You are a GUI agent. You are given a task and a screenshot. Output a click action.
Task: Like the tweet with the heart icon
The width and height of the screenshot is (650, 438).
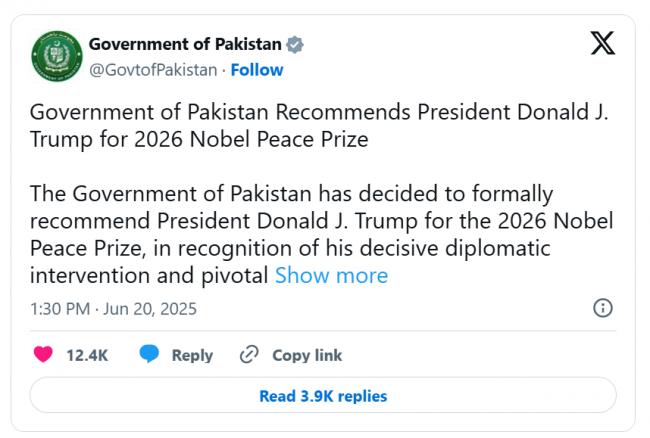(42, 355)
